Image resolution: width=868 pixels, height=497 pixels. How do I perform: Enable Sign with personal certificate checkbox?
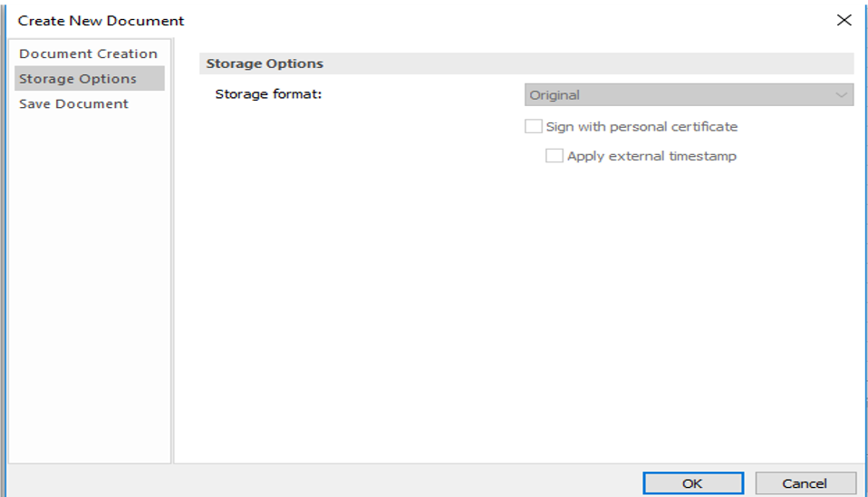(x=533, y=126)
